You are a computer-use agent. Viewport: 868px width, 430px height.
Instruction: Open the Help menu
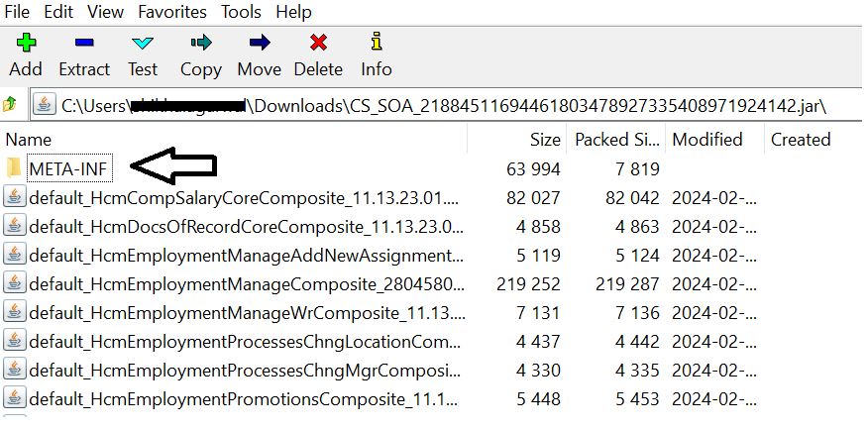click(x=293, y=12)
